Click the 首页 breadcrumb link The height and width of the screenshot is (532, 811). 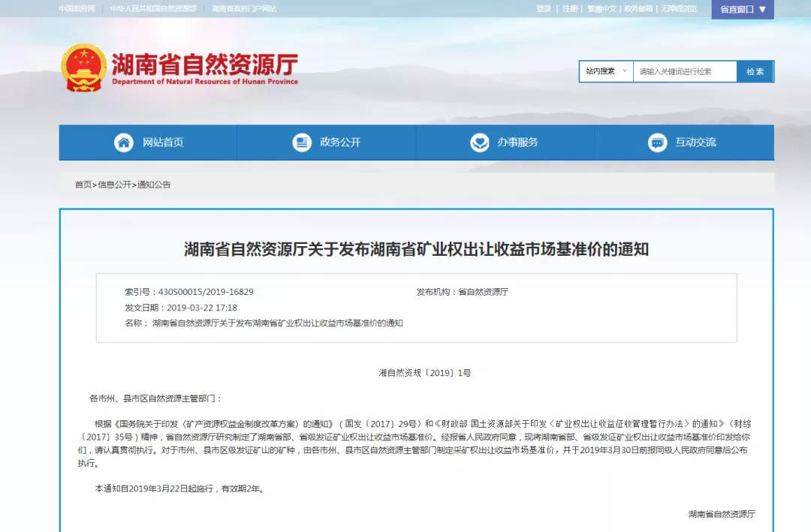tap(83, 185)
